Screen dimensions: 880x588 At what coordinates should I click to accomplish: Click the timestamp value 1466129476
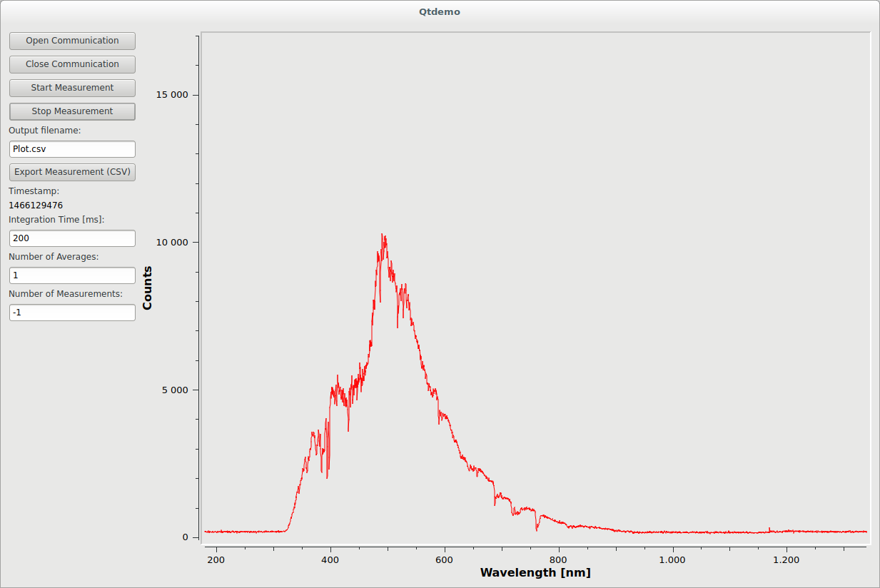pyautogui.click(x=36, y=206)
